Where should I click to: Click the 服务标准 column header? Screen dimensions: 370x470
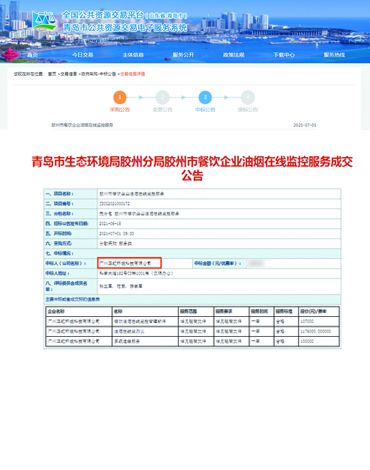(284, 311)
